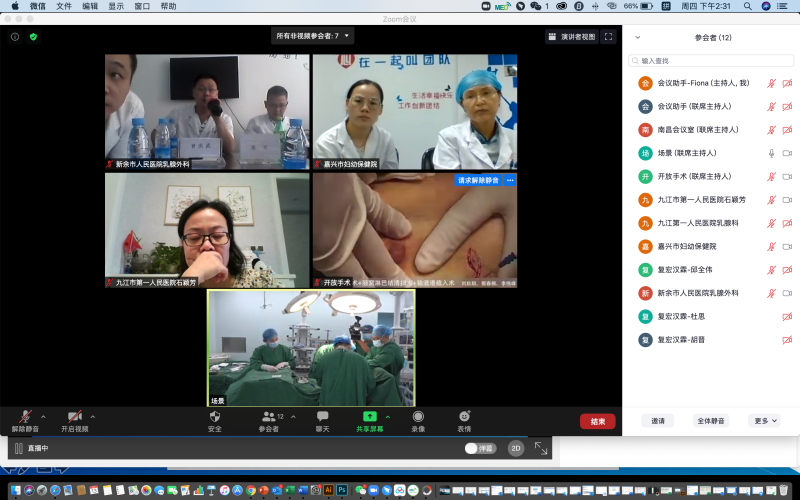Toggle microphone for 场景 participant
Image resolution: width=800 pixels, height=500 pixels.
point(770,153)
